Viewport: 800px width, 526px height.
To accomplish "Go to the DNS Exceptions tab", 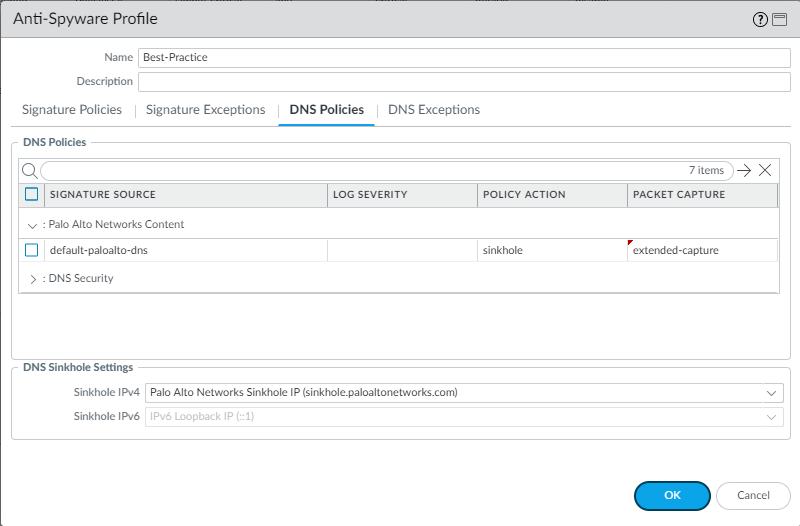I will [x=434, y=110].
